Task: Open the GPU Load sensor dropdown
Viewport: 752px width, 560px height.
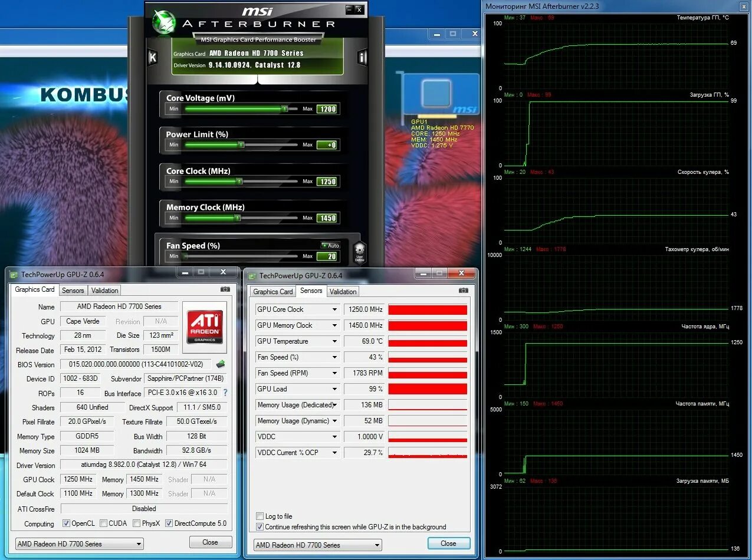Action: (334, 389)
